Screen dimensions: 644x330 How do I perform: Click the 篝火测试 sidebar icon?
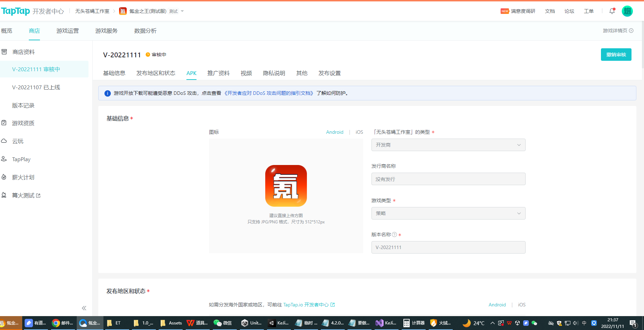4,195
